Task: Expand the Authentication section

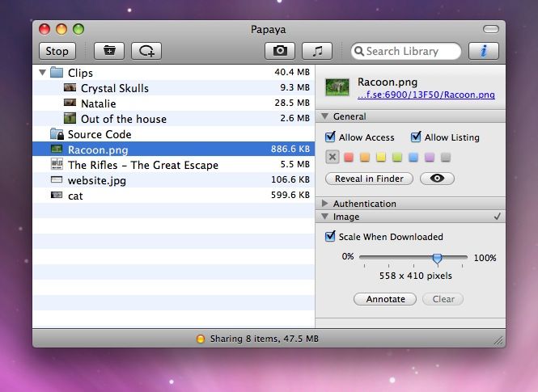Action: [325, 204]
